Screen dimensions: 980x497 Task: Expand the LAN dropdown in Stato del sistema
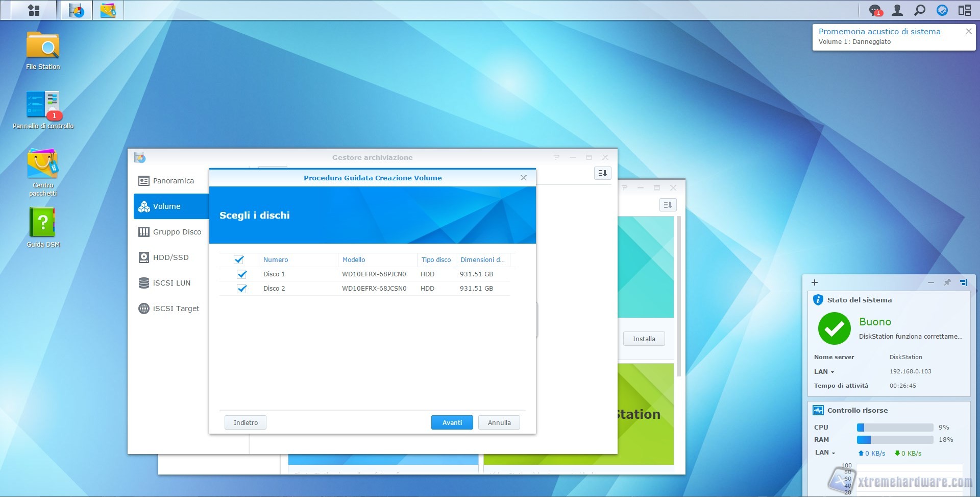[x=824, y=372]
